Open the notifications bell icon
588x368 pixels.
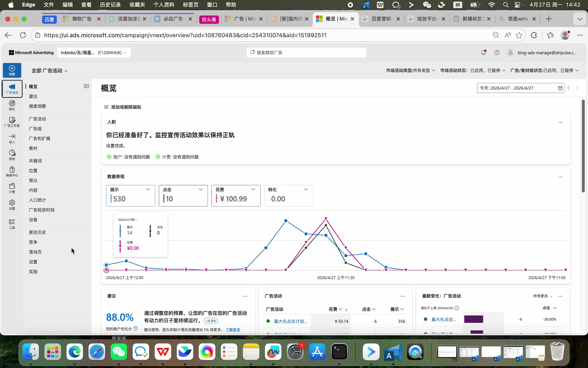click(x=483, y=53)
